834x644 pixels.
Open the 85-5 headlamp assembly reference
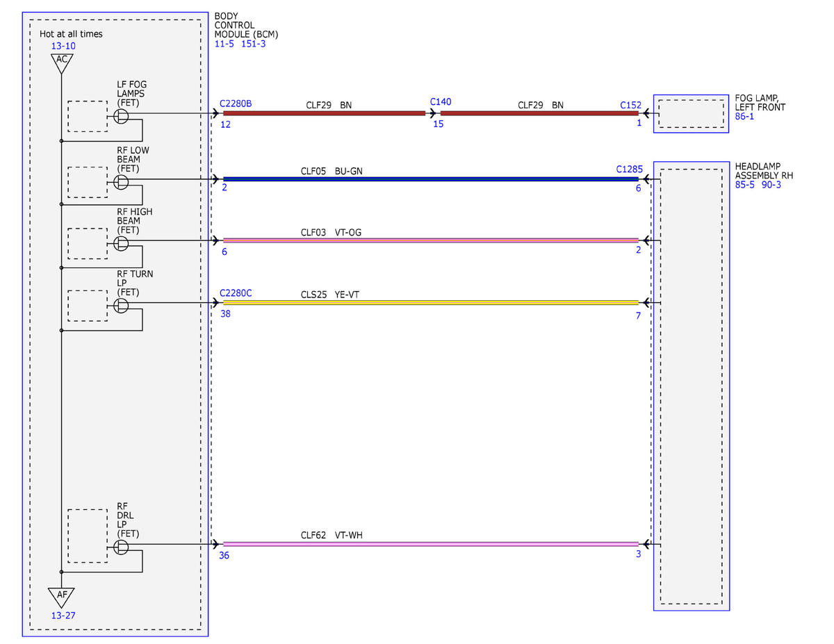[745, 185]
